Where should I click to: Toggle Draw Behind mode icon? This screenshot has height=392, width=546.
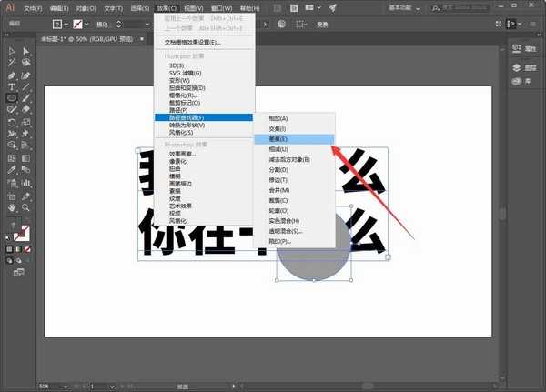tap(18, 261)
